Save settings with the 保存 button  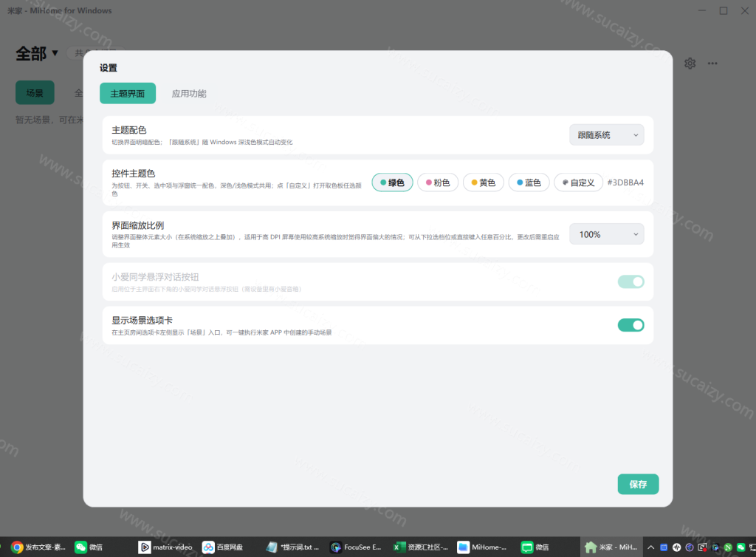[x=638, y=484]
